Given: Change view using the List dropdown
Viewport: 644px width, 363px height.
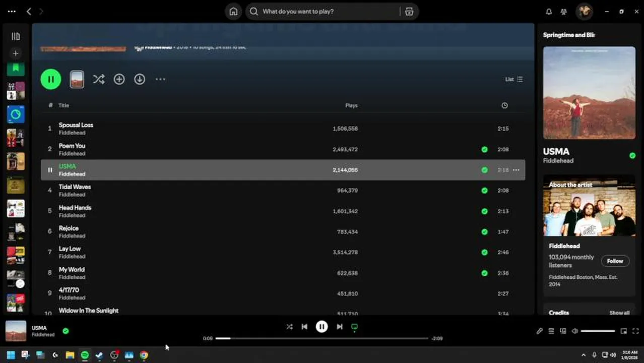Looking at the screenshot, I should coord(514,79).
